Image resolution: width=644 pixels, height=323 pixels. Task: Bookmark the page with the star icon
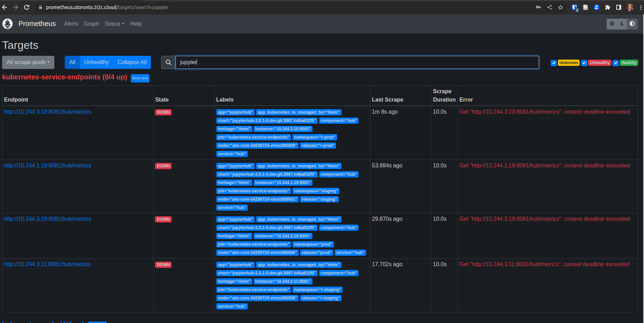[561, 7]
